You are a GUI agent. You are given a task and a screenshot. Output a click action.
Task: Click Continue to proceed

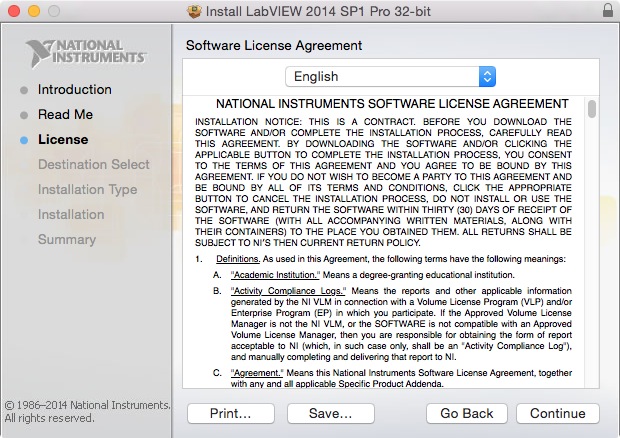(x=558, y=413)
